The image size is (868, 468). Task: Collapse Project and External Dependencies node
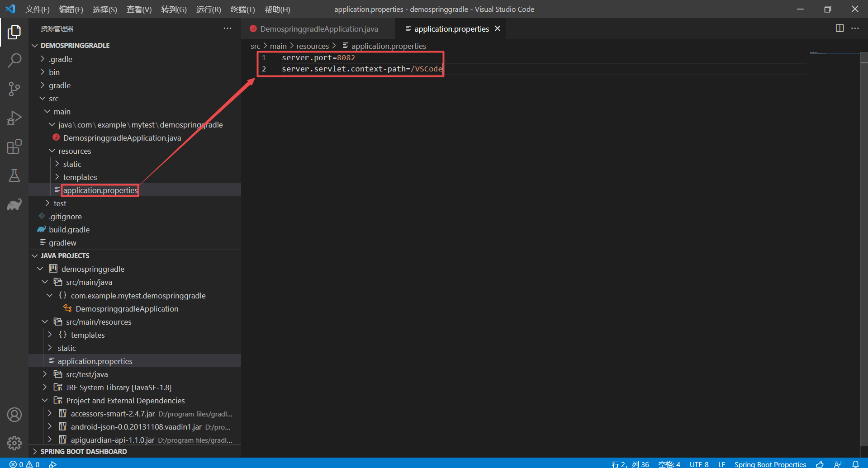click(x=135, y=400)
